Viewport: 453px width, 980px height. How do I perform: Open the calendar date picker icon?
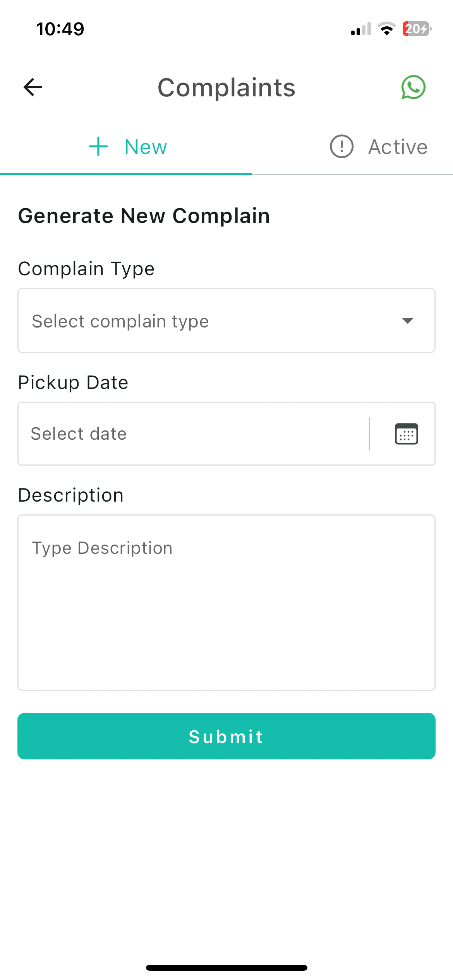coord(406,434)
